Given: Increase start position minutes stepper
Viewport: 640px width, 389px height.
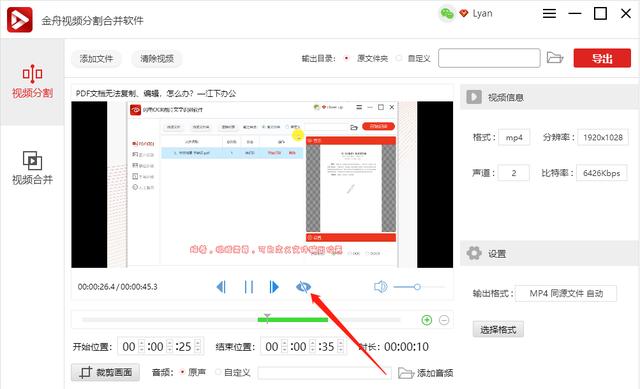Looking at the screenshot, I should pos(170,343).
